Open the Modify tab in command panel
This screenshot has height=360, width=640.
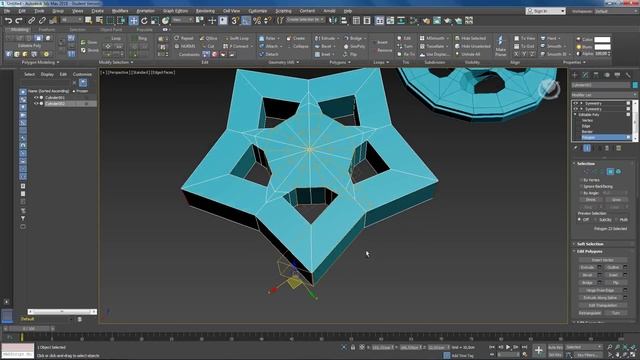pos(585,75)
